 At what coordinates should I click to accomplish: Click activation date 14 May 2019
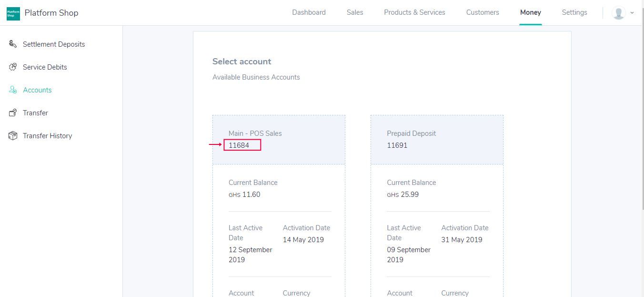[x=303, y=240]
